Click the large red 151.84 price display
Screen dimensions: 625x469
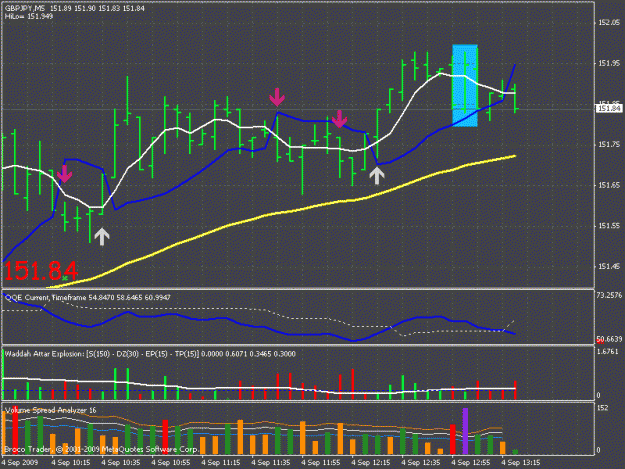coord(41,271)
